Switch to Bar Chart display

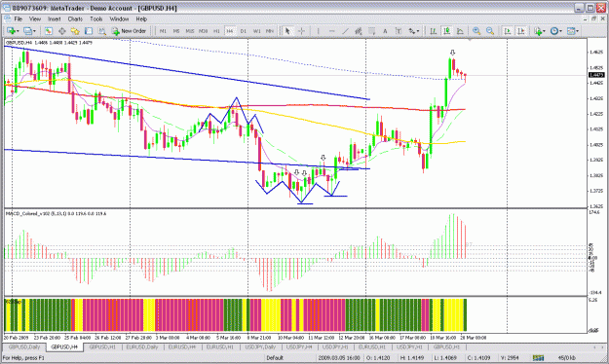click(x=433, y=31)
